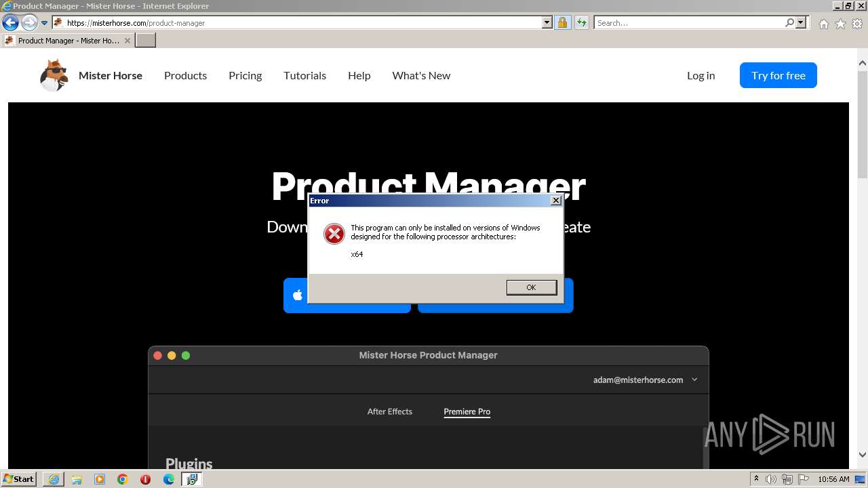Image resolution: width=868 pixels, height=488 pixels.
Task: Open the Products menu
Action: pos(185,75)
